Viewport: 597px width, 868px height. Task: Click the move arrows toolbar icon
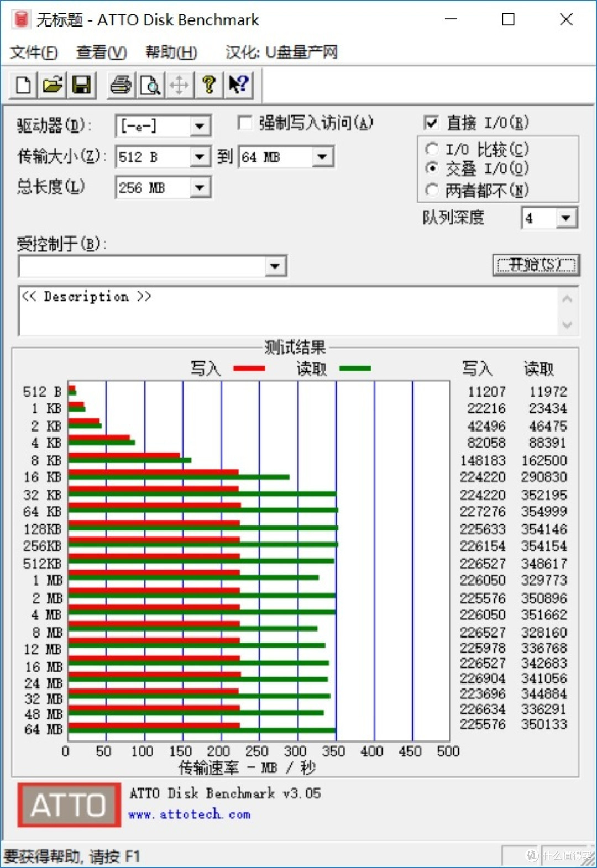point(179,86)
